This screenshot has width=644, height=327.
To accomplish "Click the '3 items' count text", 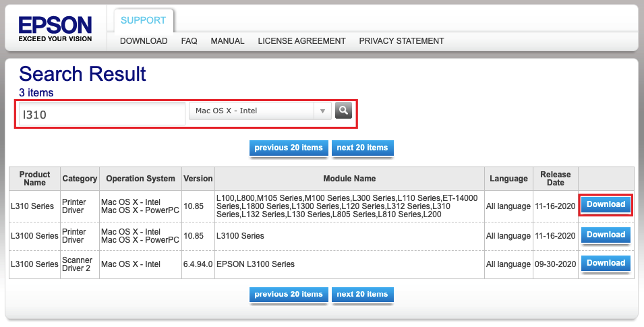I will tap(36, 93).
